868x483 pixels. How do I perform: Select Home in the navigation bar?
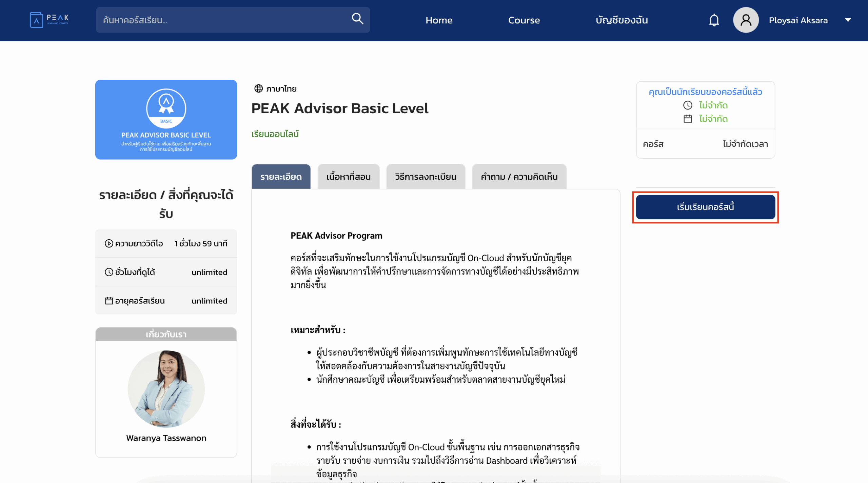tap(439, 20)
